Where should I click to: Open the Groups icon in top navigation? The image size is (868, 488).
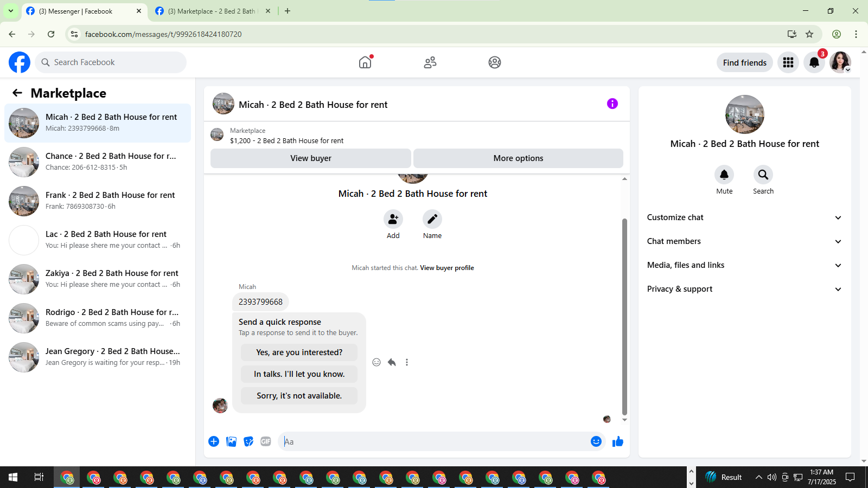pyautogui.click(x=495, y=62)
